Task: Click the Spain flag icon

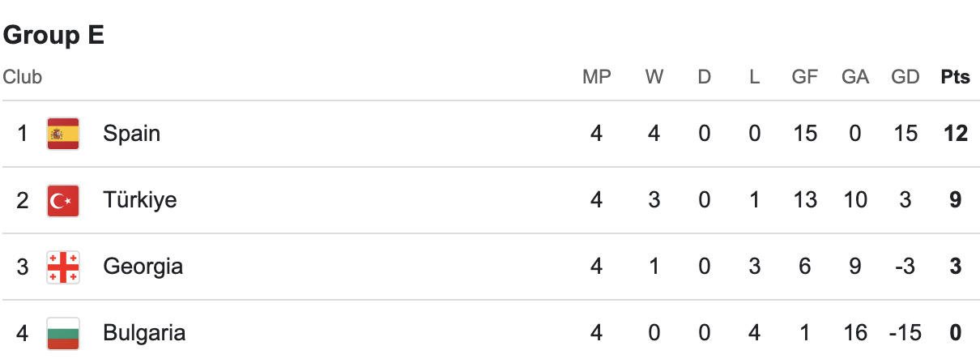Action: pyautogui.click(x=63, y=134)
